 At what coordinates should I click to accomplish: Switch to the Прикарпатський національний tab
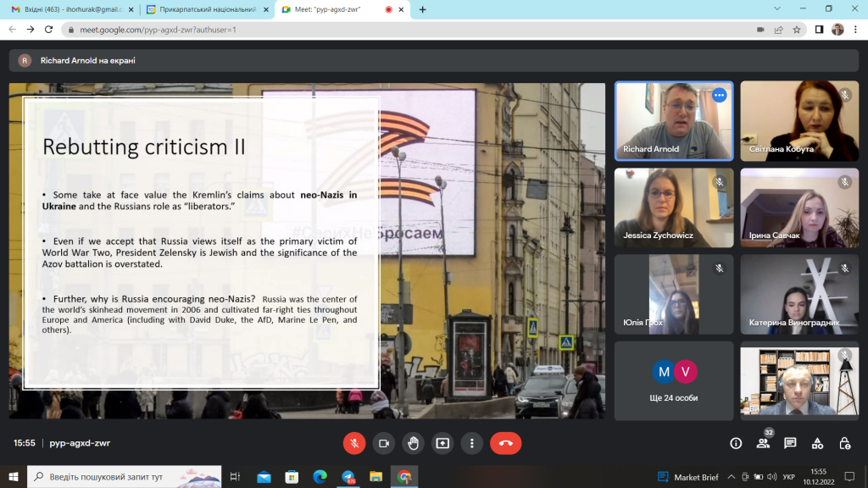click(207, 9)
